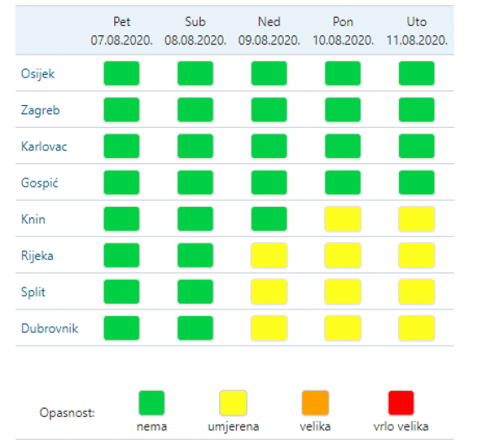Select the Dubrovnik city link
Screen dimensions: 504x444
[x=50, y=328]
